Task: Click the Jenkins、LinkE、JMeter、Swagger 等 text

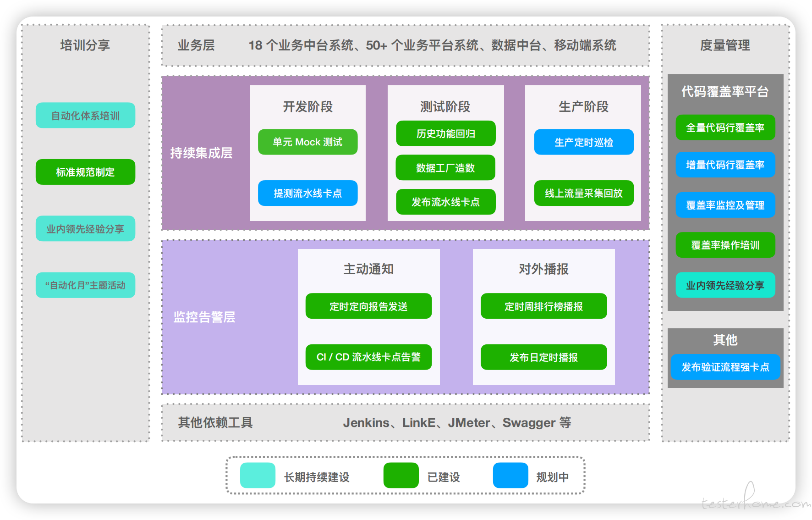Action: [x=457, y=422]
